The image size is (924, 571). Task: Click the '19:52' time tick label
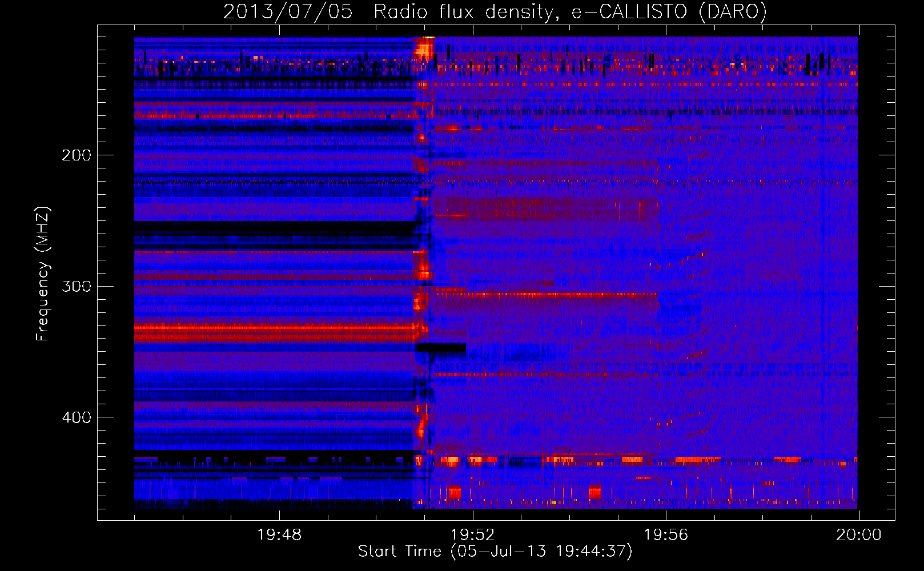472,535
